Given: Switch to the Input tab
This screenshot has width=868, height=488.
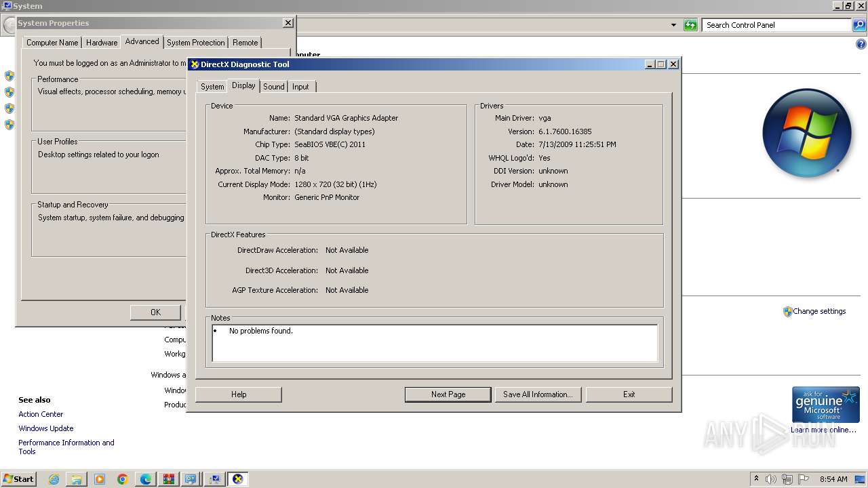Looking at the screenshot, I should [300, 87].
